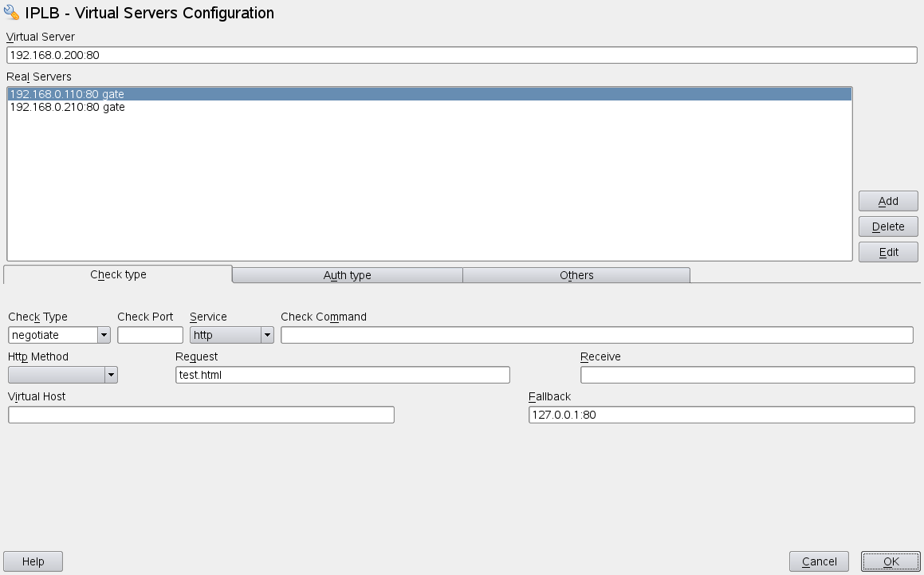Click the Edit button
This screenshot has height=575, width=924.
888,252
